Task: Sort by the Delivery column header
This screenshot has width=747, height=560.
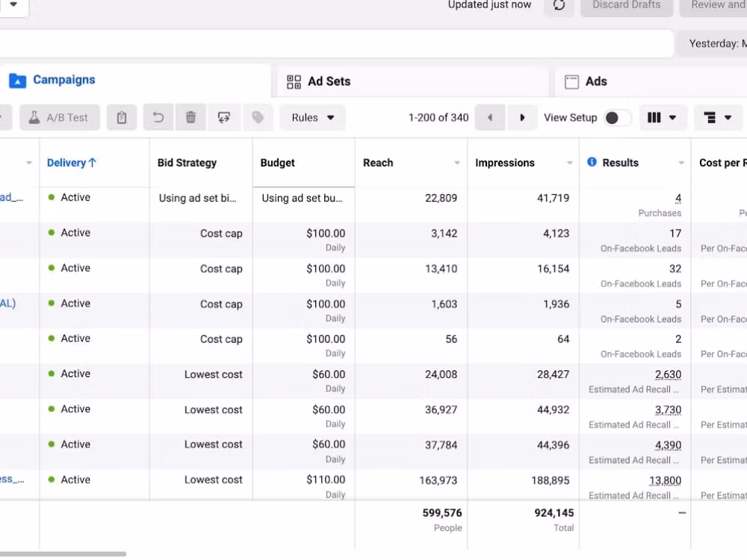Action: 71,163
